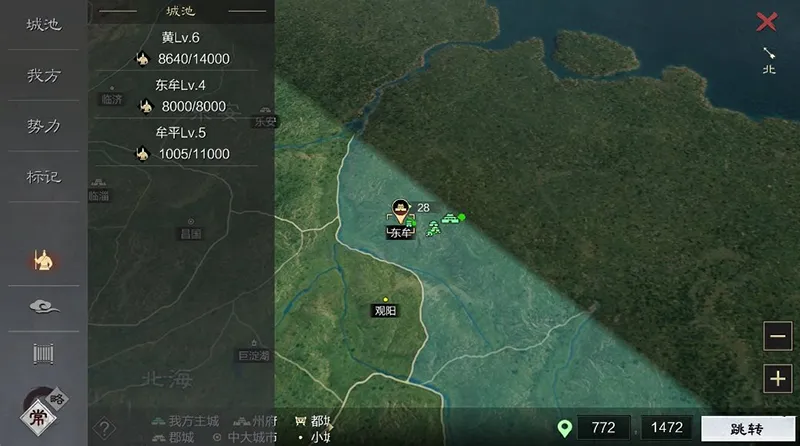Toggle the 常 map mode badge

[36, 416]
